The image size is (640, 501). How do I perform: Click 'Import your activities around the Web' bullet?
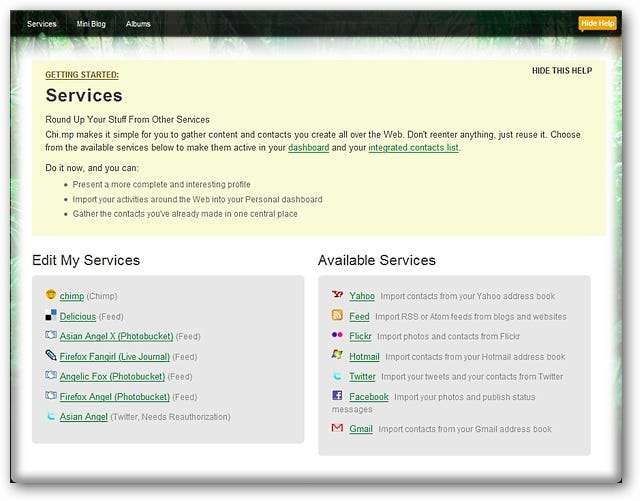[198, 199]
